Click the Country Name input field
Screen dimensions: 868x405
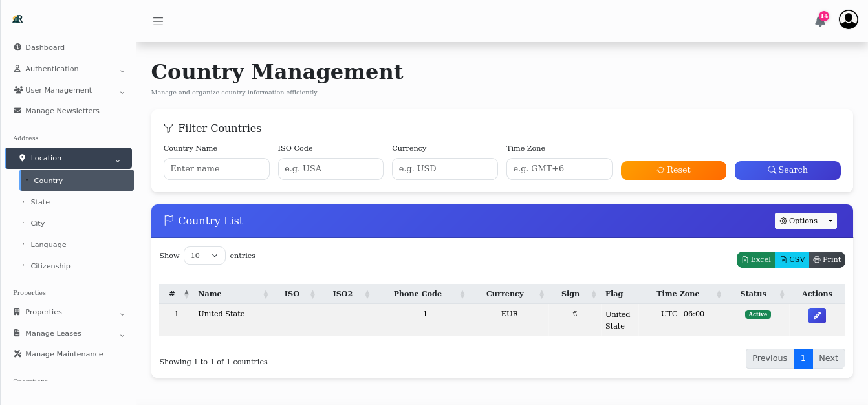point(216,168)
